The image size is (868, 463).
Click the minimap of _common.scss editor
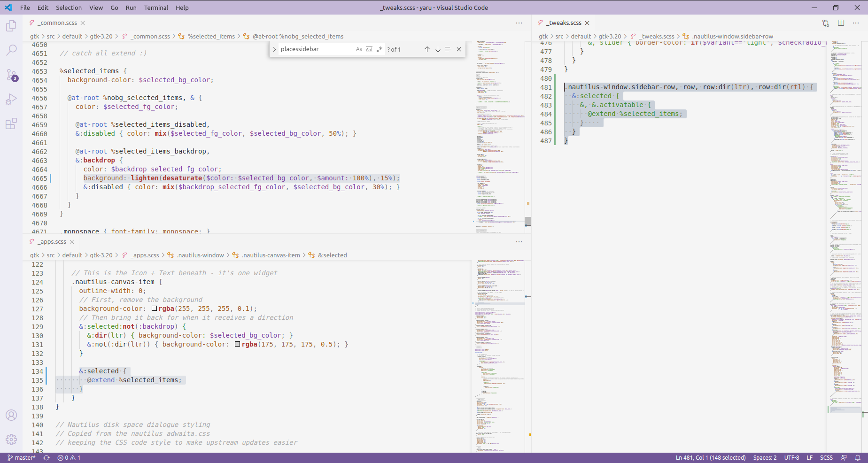click(x=499, y=137)
